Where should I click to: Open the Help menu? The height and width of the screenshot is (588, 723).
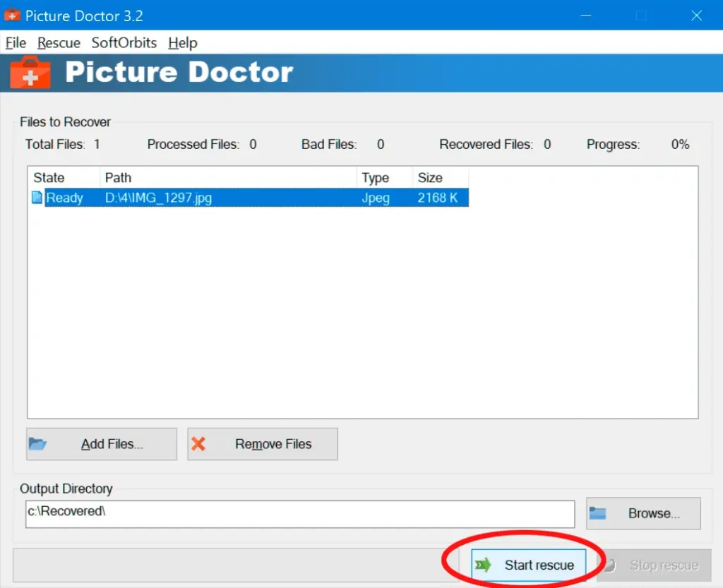182,43
